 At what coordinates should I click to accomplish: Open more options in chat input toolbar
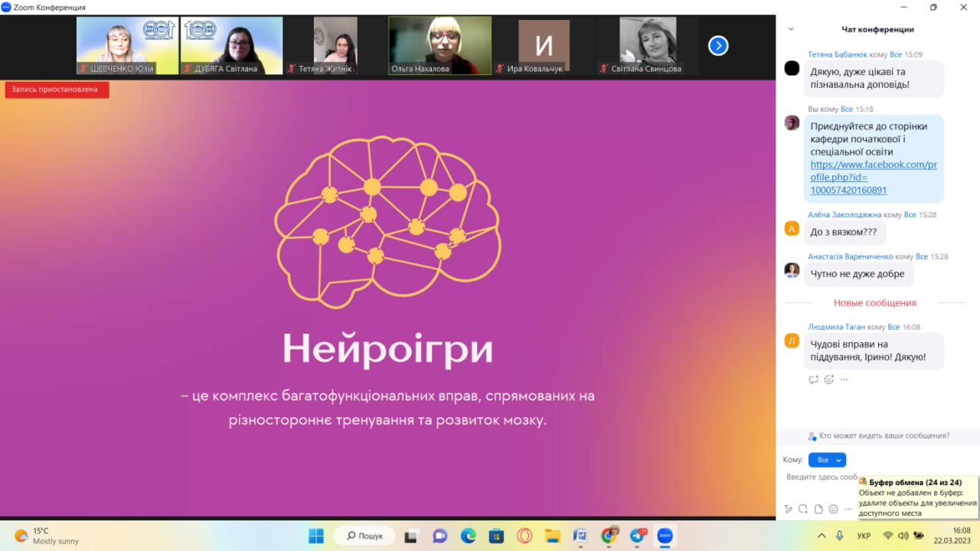tap(848, 509)
